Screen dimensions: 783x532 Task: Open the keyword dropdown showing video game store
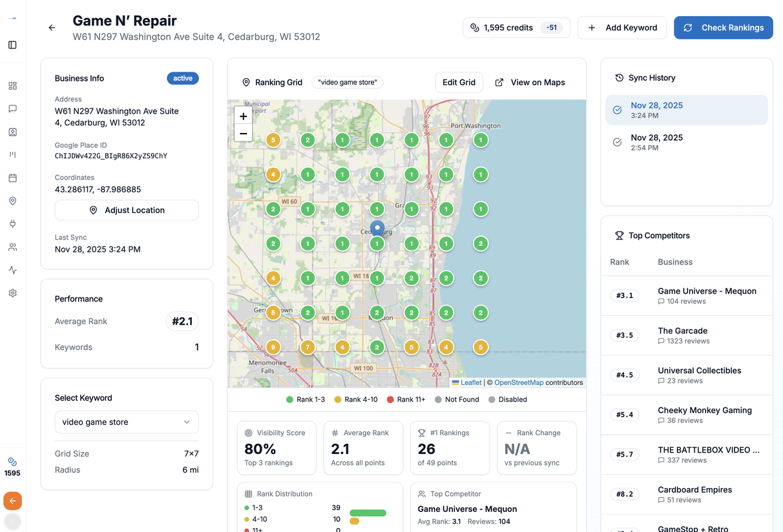click(x=126, y=422)
